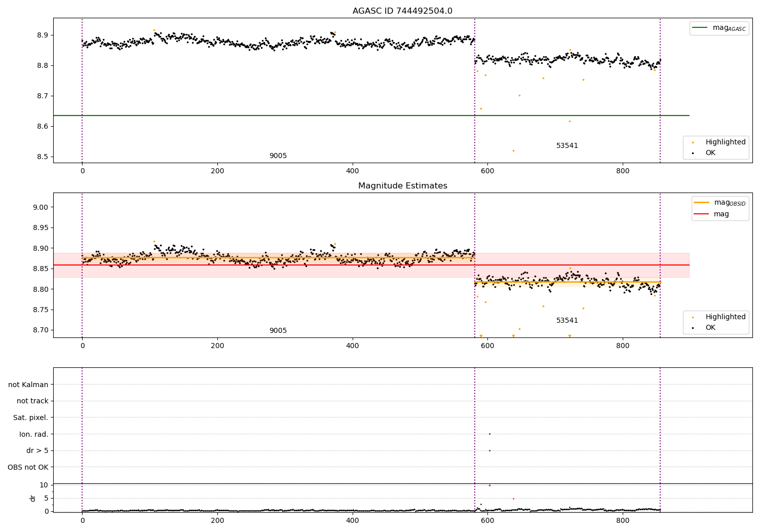This screenshot has height=532, width=760.
Task: Select 'Highlighted' legend entry in Magnitude Estimates plot
Action: click(x=726, y=317)
